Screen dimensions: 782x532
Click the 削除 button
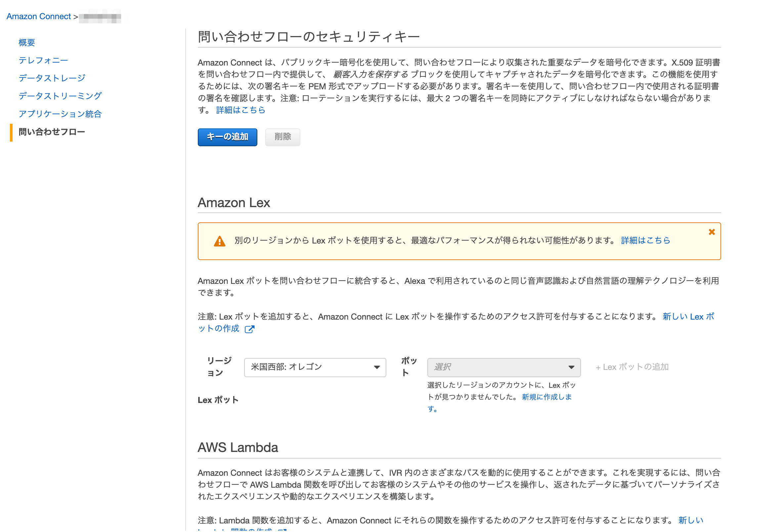click(x=282, y=137)
